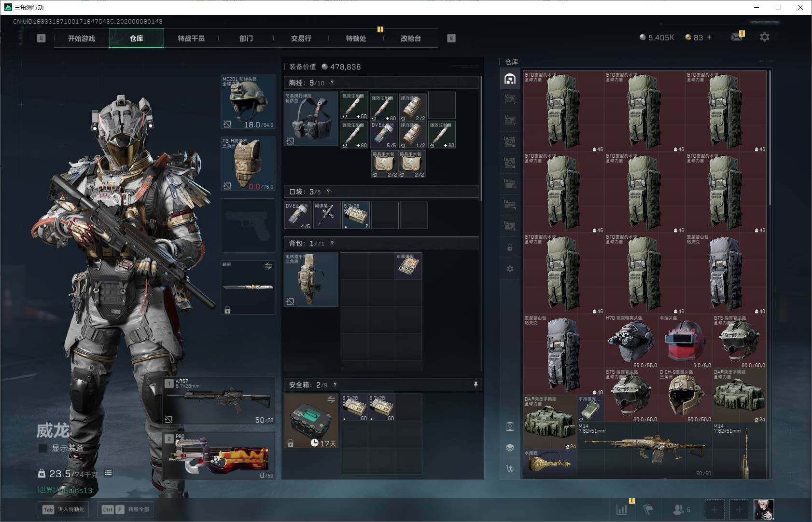Open the mail envelope icon
This screenshot has height=522, width=812.
[x=737, y=37]
